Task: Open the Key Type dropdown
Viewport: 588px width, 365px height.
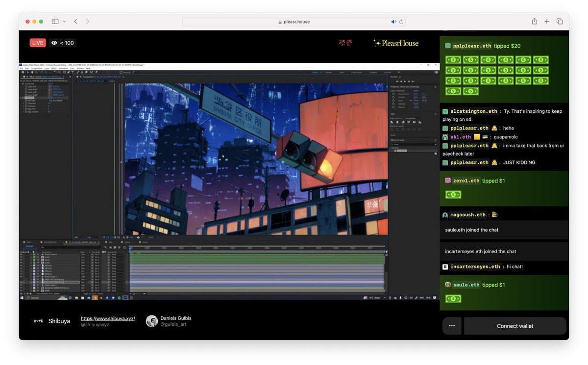Action: [58, 101]
